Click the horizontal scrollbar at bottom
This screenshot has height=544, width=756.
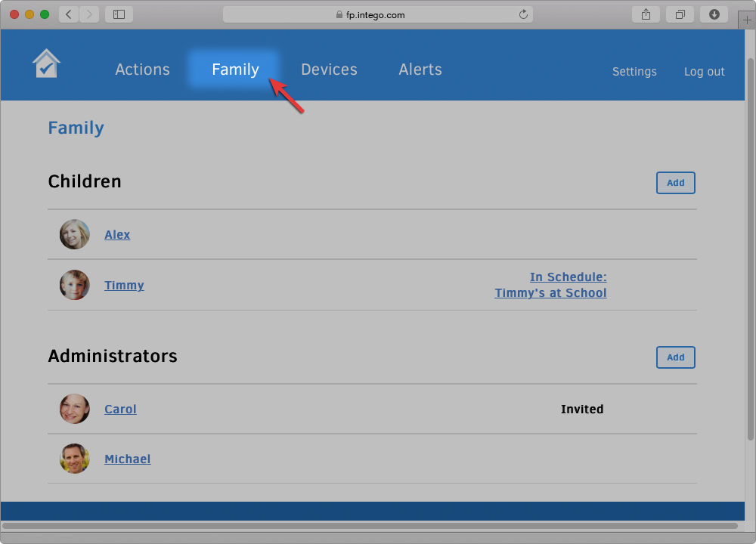click(x=370, y=526)
